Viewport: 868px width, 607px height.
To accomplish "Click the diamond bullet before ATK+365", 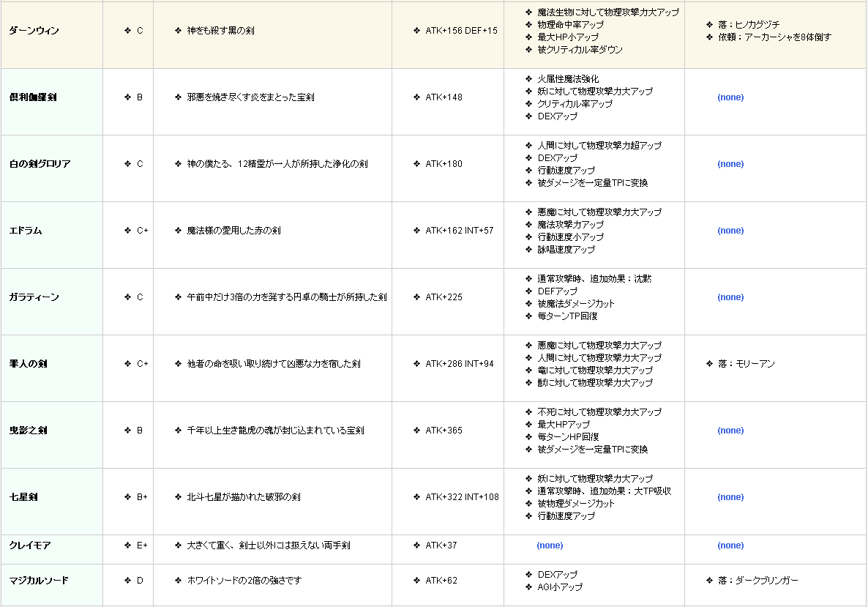I will (x=416, y=431).
